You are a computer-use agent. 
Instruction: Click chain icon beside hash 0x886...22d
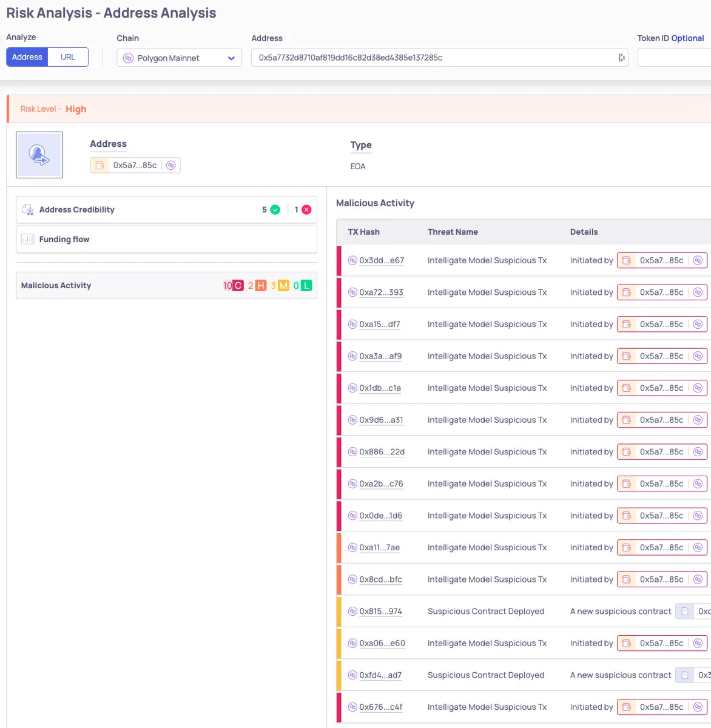click(352, 452)
